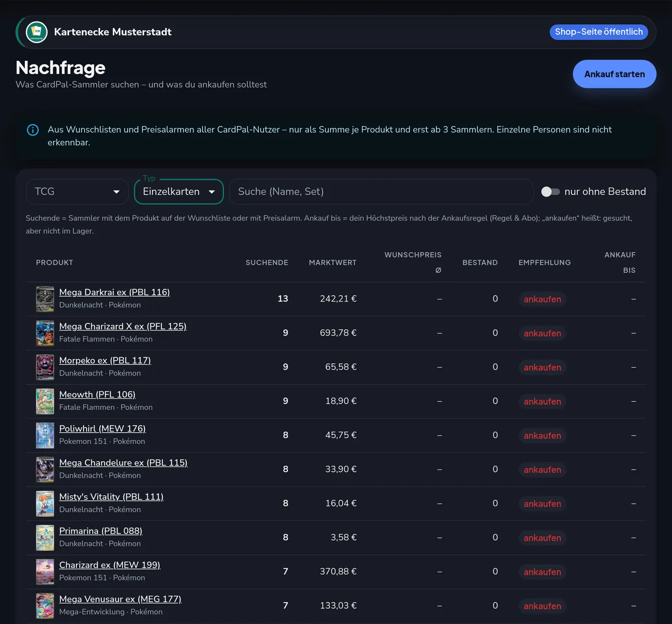
Task: Open Charizard ex MEW 199 card thumbnail
Action: (x=45, y=571)
